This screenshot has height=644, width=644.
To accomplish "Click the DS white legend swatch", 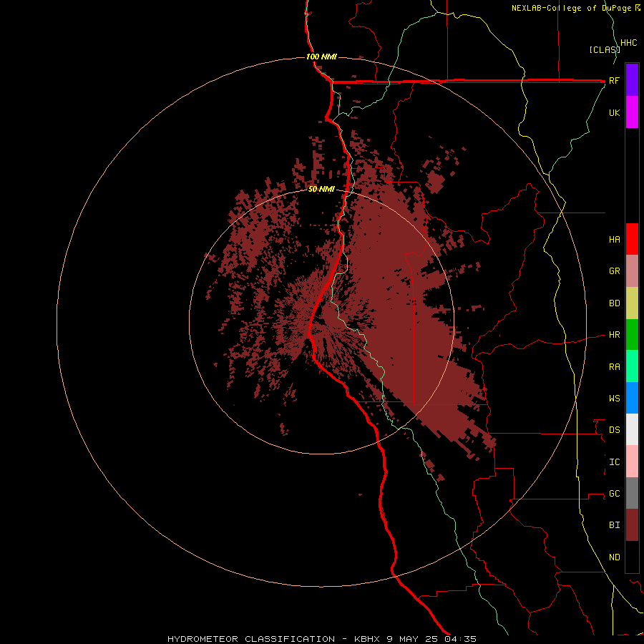I will [632, 429].
